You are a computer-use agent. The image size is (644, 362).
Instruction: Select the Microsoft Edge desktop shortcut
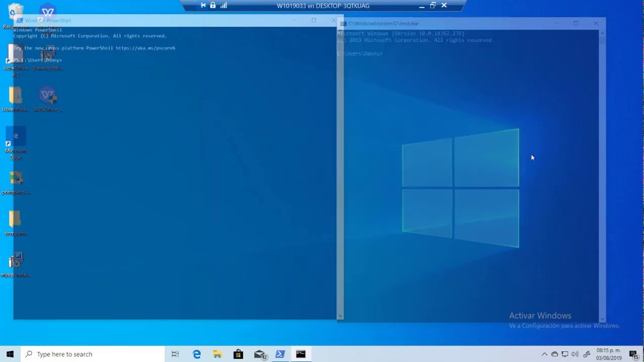16,143
